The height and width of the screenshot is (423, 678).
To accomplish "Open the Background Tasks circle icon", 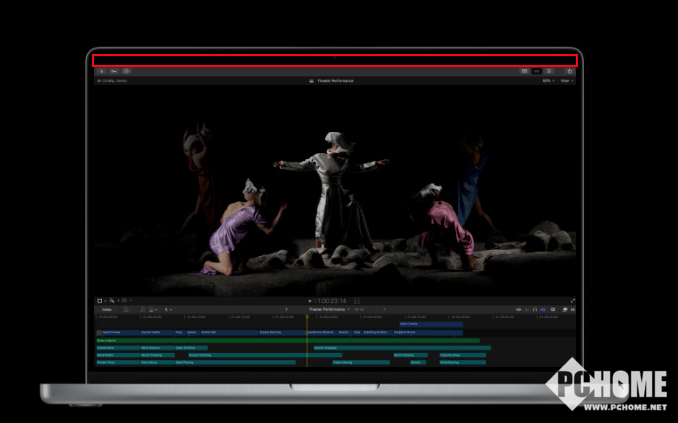I will click(x=126, y=71).
